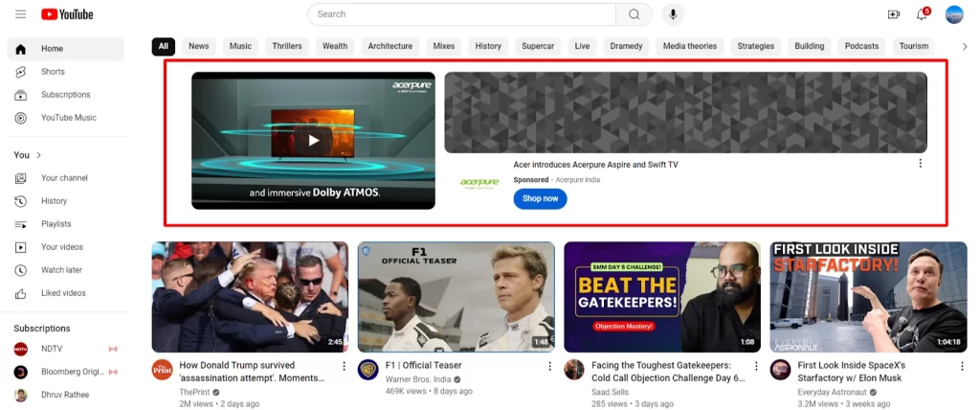Click the YouTube logo
980x410 pixels.
(68, 13)
